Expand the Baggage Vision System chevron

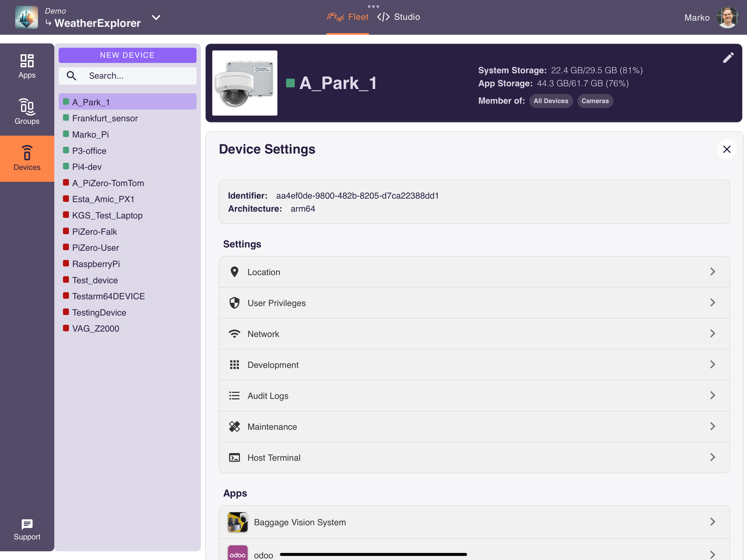(712, 522)
